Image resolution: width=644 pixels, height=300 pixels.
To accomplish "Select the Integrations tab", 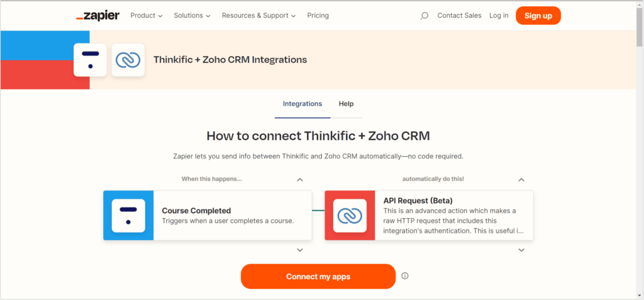I will click(x=303, y=104).
